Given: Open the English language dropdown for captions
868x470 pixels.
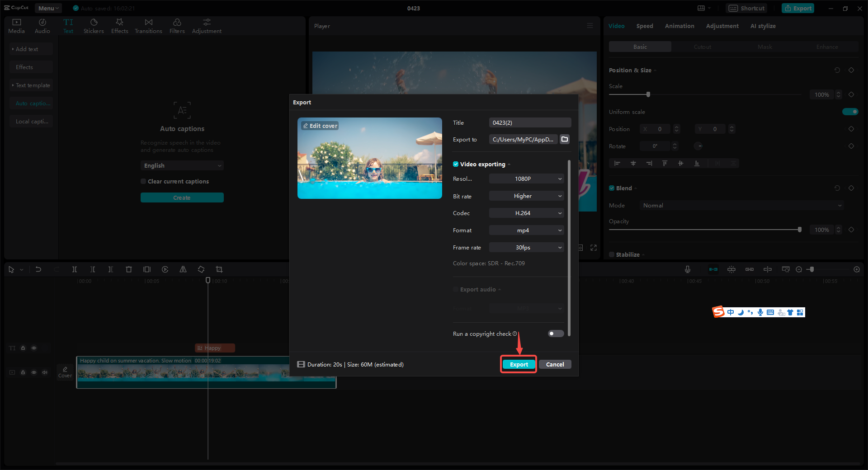Looking at the screenshot, I should tap(182, 165).
